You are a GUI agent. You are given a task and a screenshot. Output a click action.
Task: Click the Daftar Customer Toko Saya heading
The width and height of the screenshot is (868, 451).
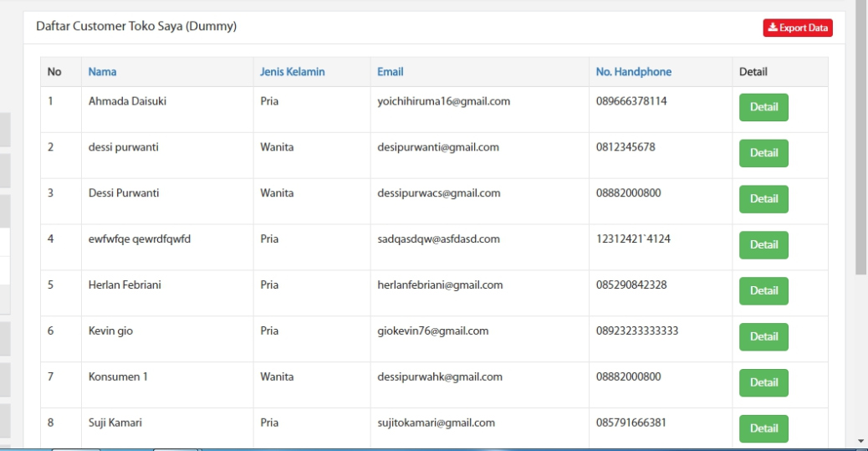tap(136, 27)
